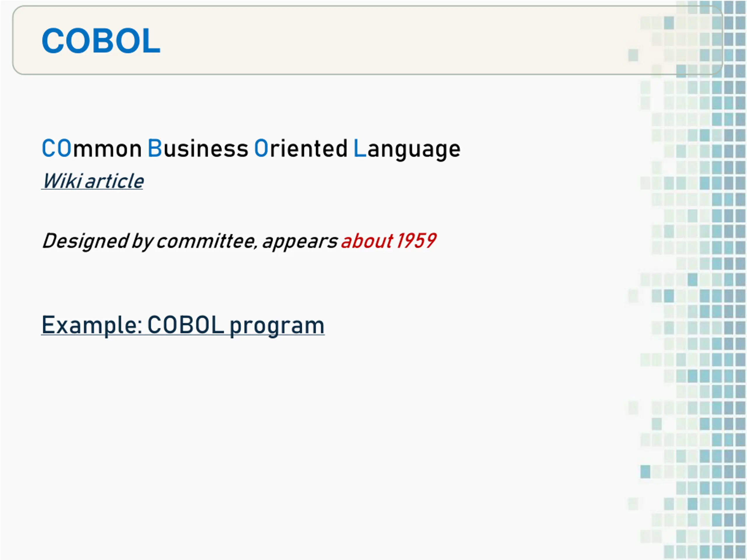Click the blue letter L of Language
Viewport: 747px width, 560px height.
pos(360,148)
